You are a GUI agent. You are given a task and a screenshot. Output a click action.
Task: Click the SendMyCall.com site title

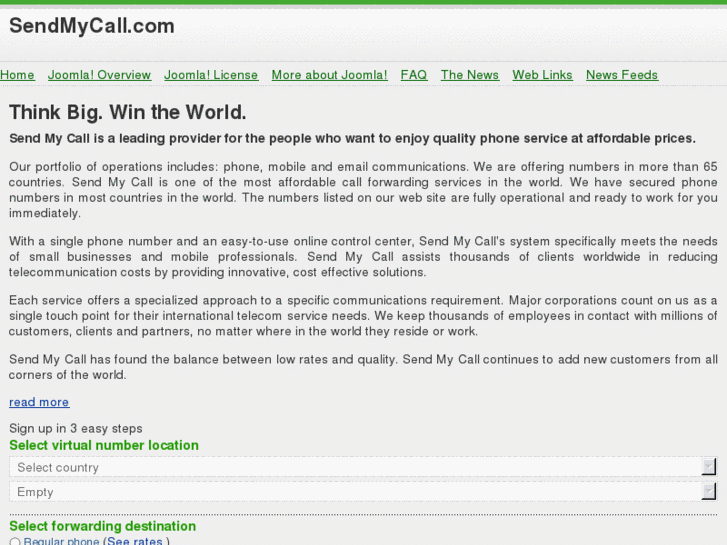click(92, 26)
